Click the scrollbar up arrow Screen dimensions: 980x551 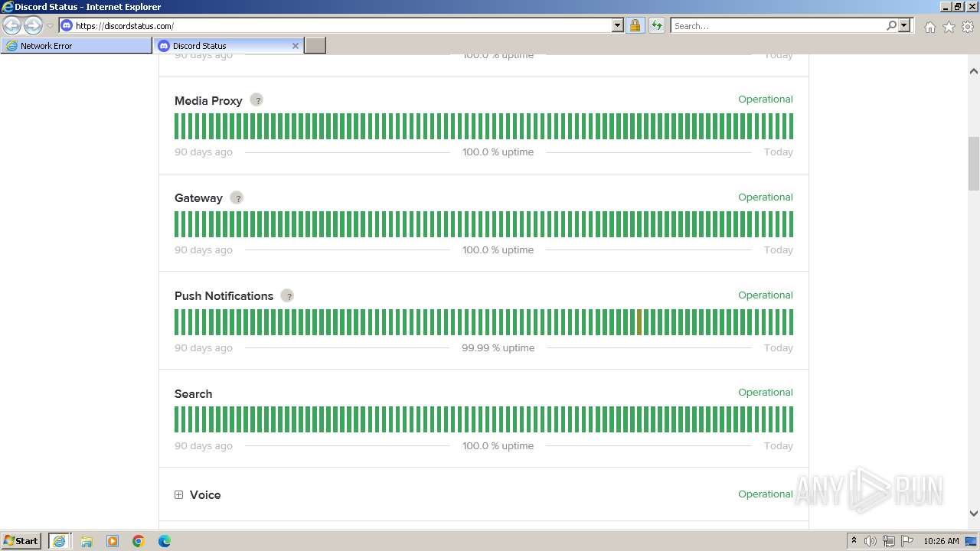(x=974, y=71)
